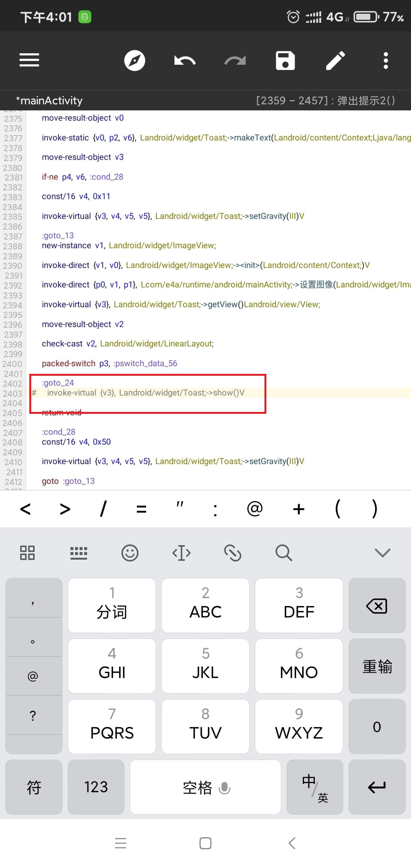The image size is (411, 868).
Task: Tap the 3 DEF key
Action: [x=299, y=605]
